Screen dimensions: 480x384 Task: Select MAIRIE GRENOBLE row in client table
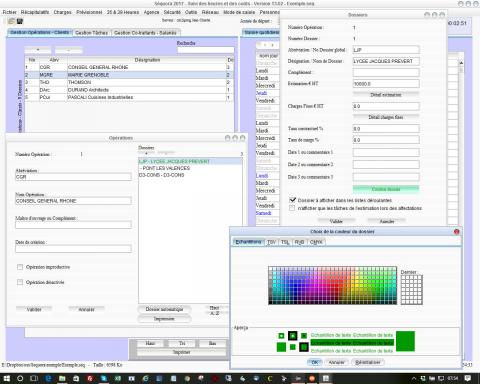point(129,75)
